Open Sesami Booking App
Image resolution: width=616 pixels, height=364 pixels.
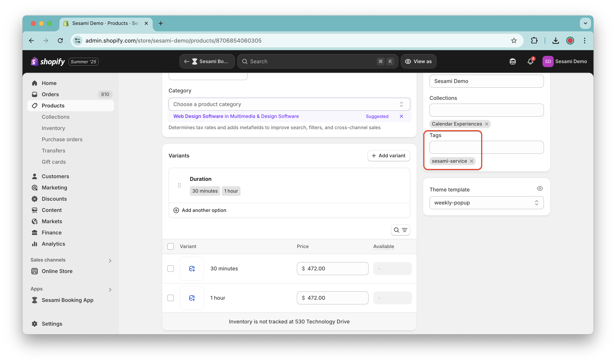pos(71,300)
